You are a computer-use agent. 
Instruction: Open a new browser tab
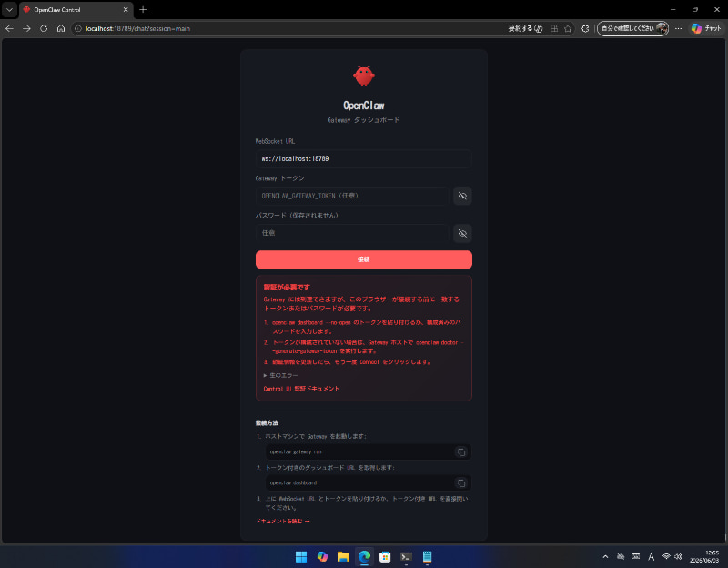143,9
